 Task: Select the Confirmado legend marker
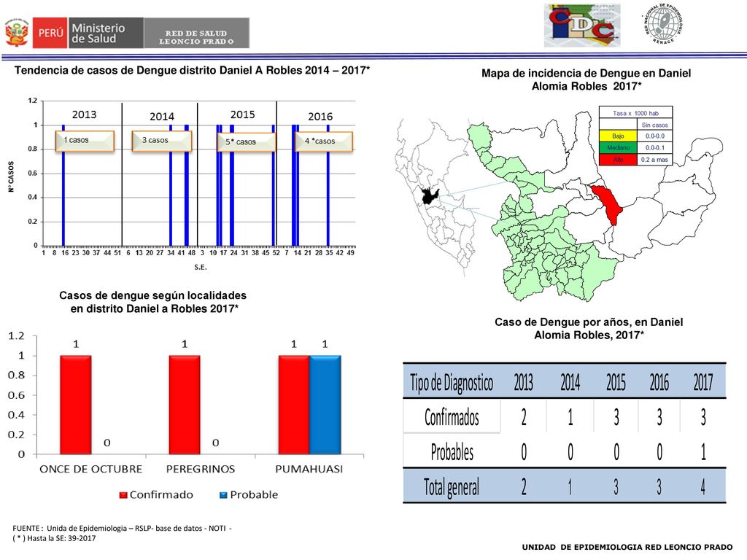pos(123,495)
